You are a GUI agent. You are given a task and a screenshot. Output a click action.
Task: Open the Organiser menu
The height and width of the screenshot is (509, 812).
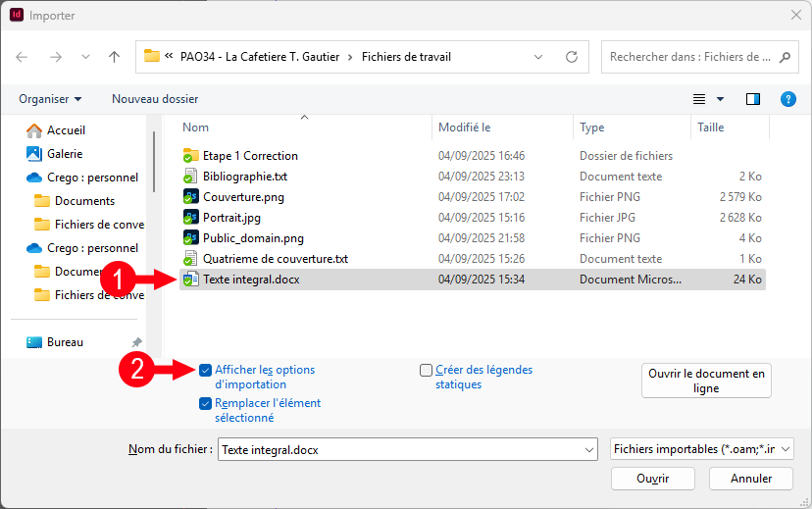(x=50, y=99)
